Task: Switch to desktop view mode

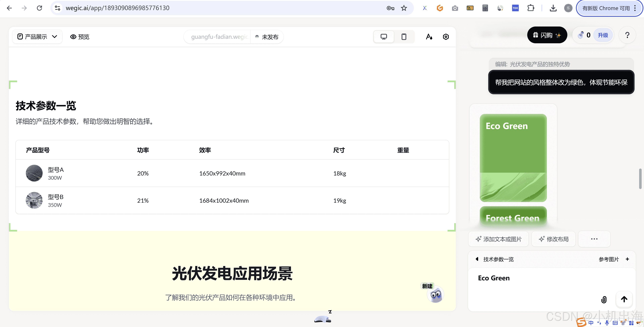Action: [x=384, y=37]
